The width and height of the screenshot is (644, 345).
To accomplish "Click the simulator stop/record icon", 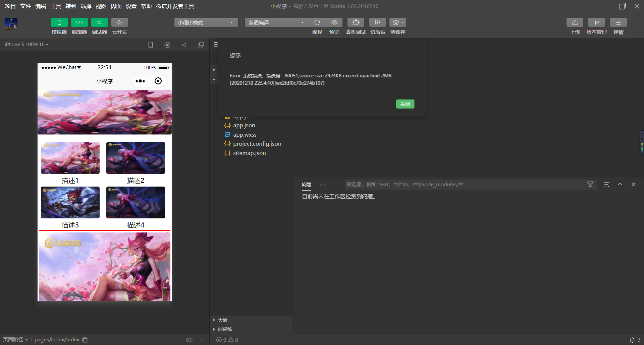I will [167, 45].
